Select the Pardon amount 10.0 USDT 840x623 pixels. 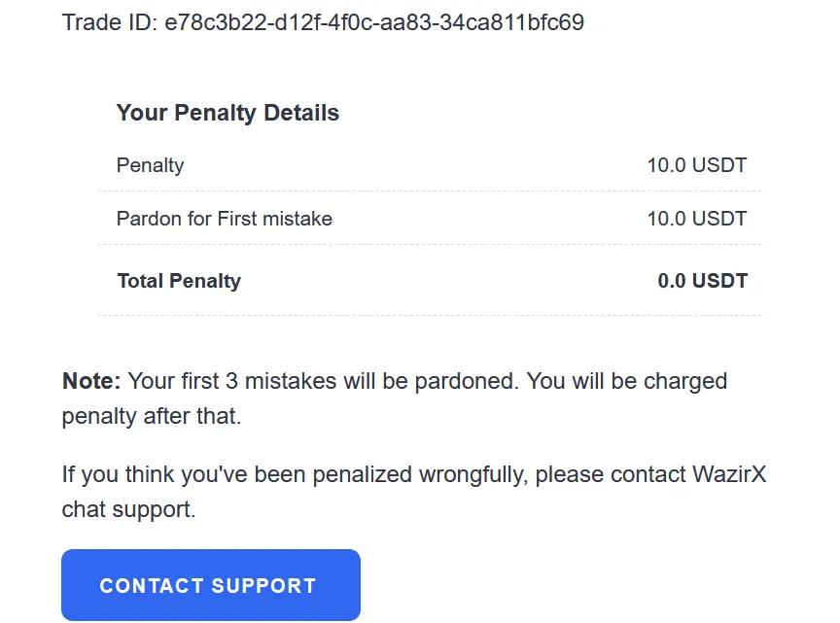coord(696,219)
